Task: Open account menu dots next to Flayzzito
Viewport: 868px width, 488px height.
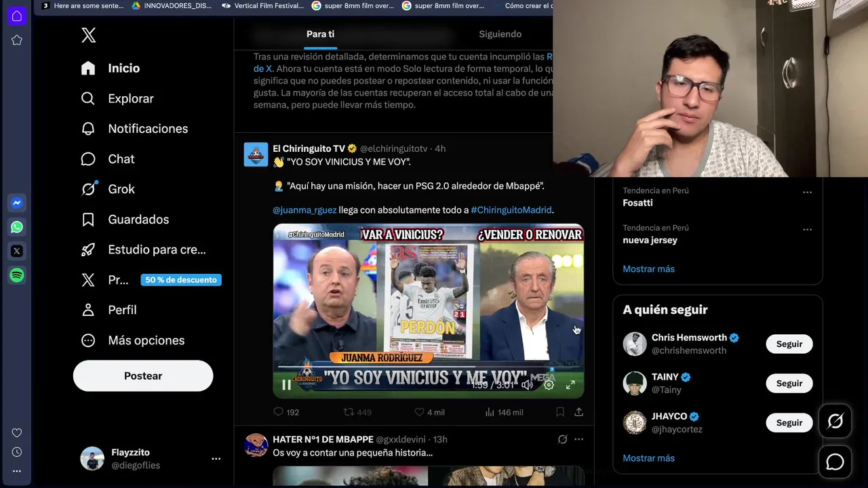Action: click(x=216, y=459)
